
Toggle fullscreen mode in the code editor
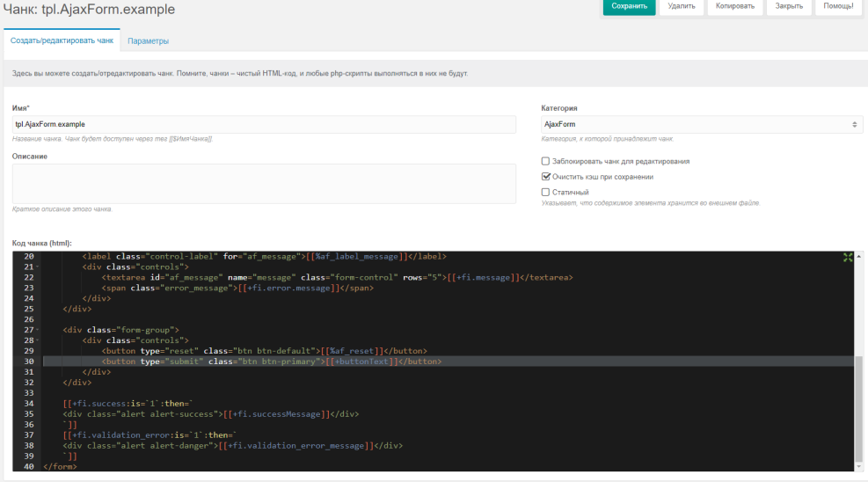click(x=848, y=257)
